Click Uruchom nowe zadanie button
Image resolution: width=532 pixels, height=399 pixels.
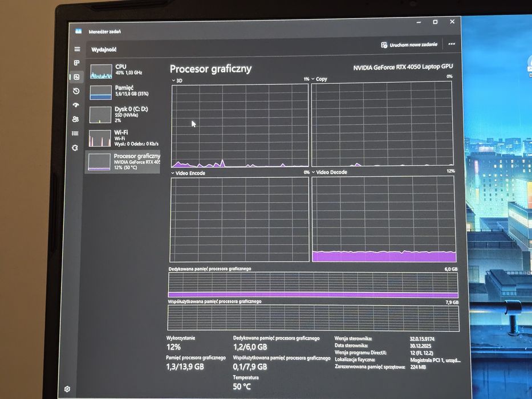[x=409, y=45]
